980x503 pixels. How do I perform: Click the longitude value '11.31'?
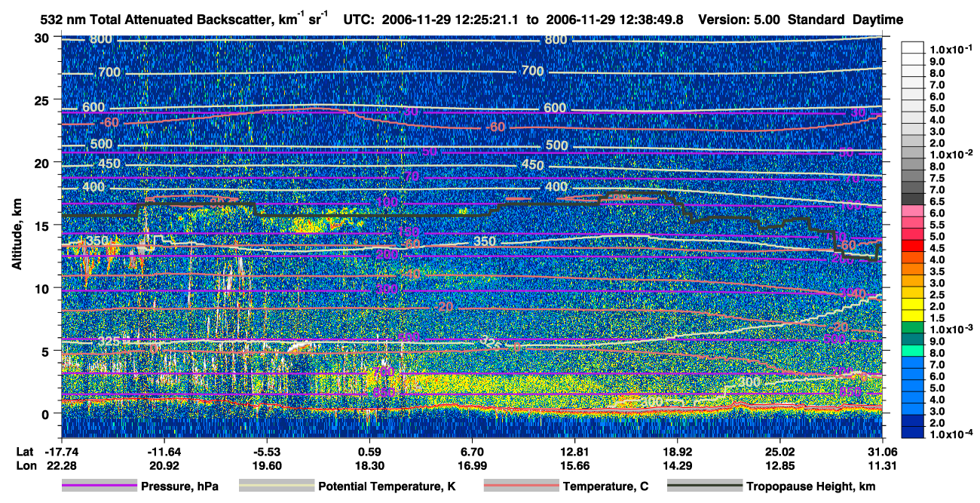tap(883, 466)
